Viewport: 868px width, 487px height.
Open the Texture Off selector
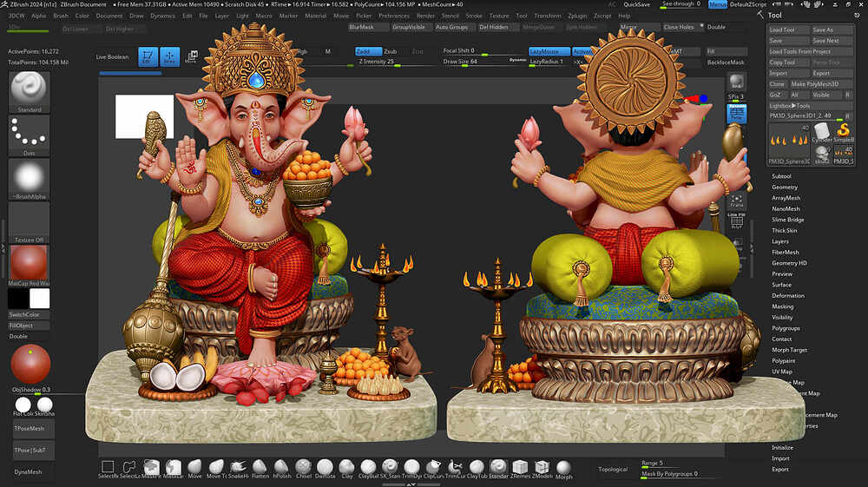click(x=29, y=222)
